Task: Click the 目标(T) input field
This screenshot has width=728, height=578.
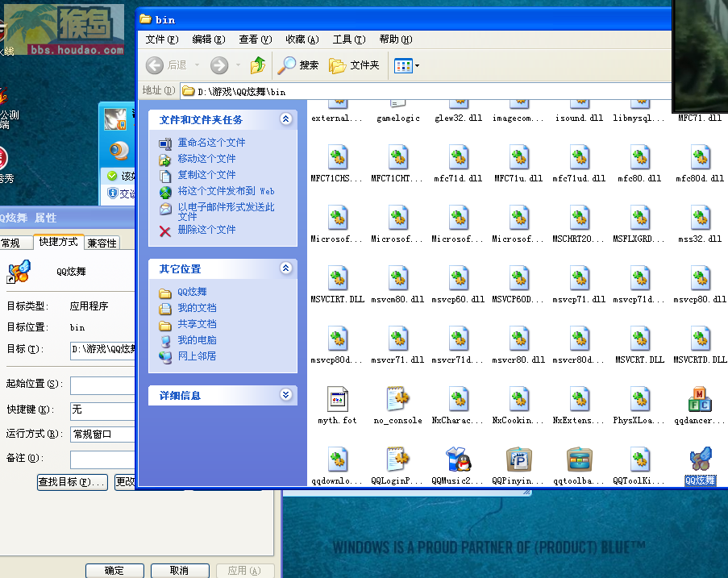Action: 102,350
